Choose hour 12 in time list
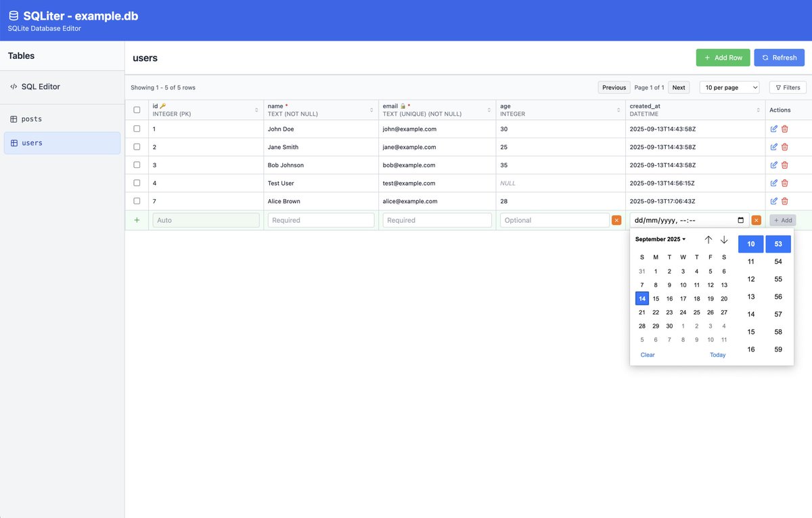Viewport: 812px width, 518px height. [751, 279]
